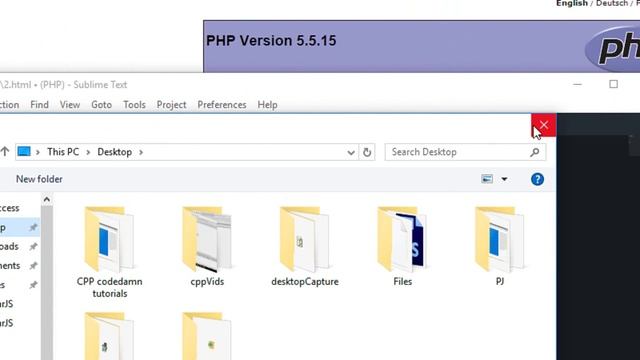
Task: Click This PC in the breadcrumb
Action: click(x=63, y=152)
